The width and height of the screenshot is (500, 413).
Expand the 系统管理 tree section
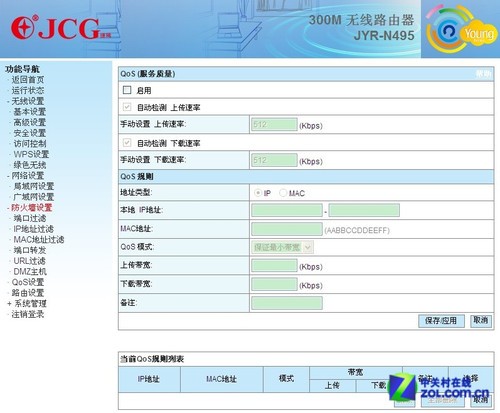9,304
